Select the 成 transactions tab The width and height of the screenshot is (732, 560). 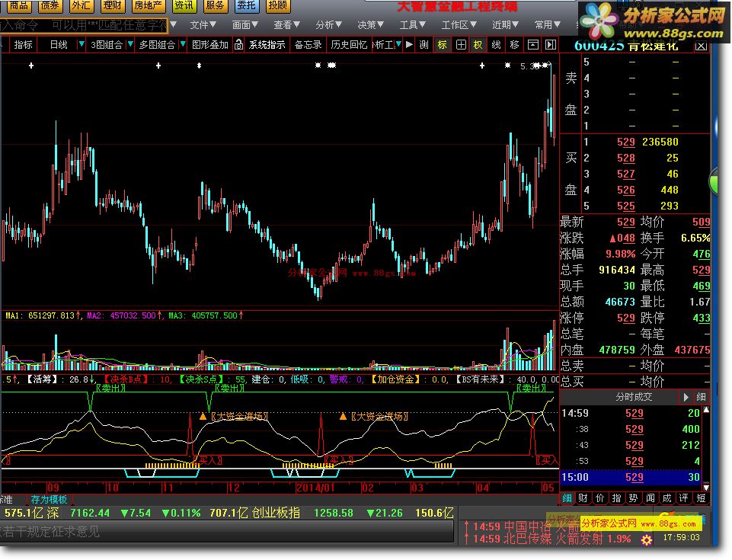[667, 498]
